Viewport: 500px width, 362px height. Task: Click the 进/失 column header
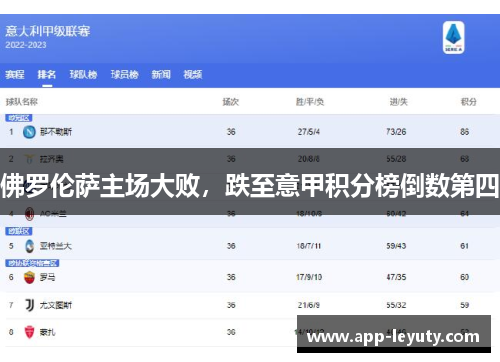click(399, 102)
